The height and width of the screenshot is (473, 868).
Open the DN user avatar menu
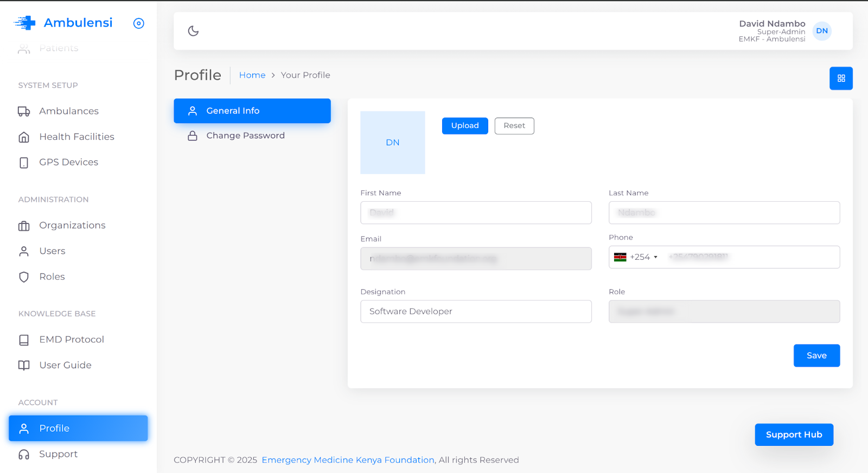click(x=822, y=31)
